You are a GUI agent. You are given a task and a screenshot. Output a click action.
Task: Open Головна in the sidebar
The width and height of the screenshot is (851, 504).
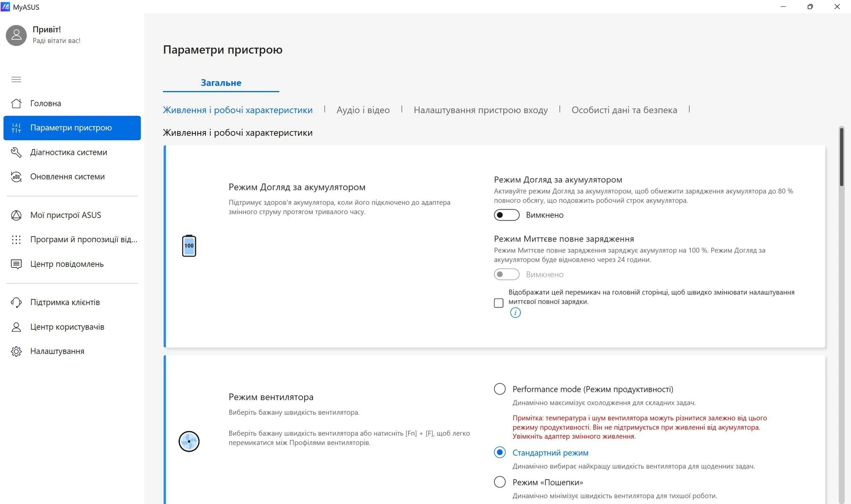coord(72,103)
